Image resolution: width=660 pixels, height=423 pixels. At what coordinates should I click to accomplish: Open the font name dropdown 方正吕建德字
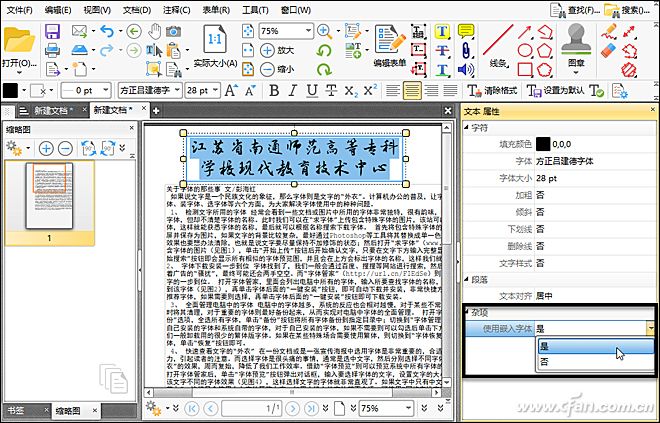(177, 90)
